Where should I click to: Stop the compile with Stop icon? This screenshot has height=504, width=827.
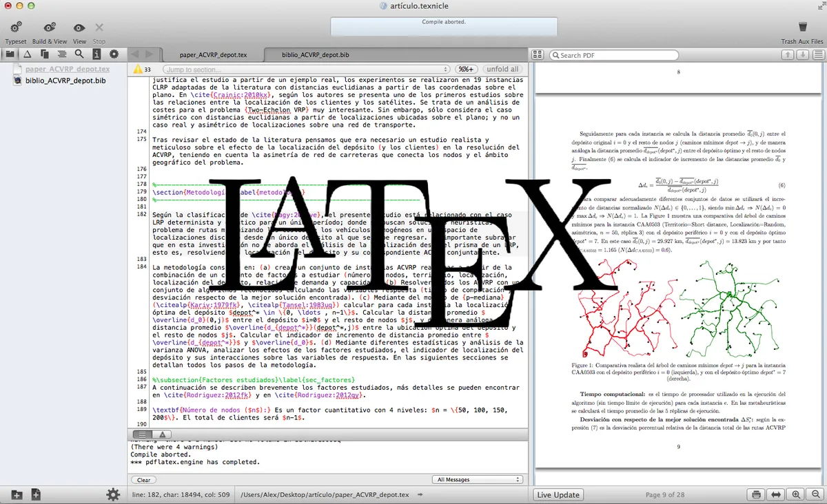(99, 28)
